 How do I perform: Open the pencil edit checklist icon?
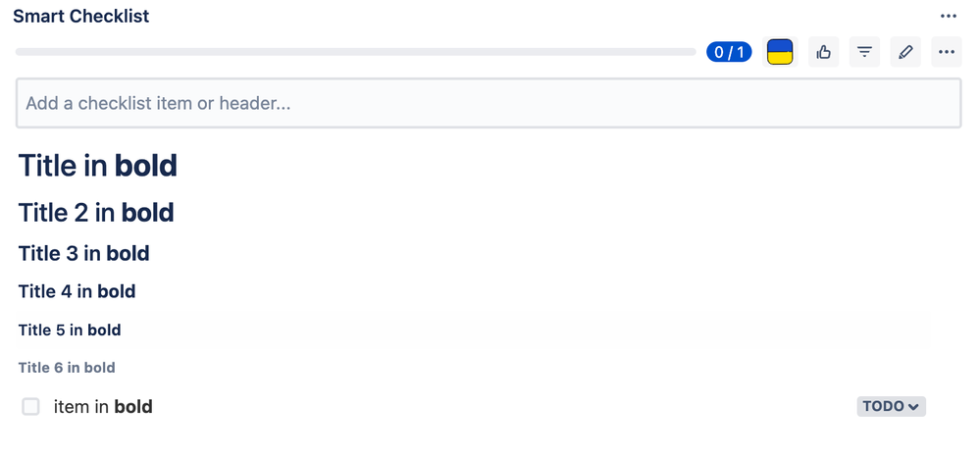pyautogui.click(x=905, y=52)
